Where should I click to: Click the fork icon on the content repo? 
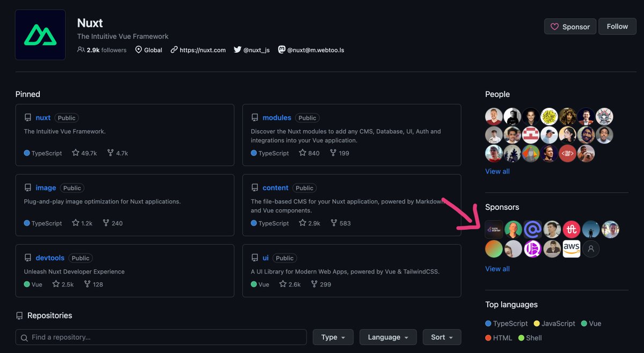tap(334, 223)
